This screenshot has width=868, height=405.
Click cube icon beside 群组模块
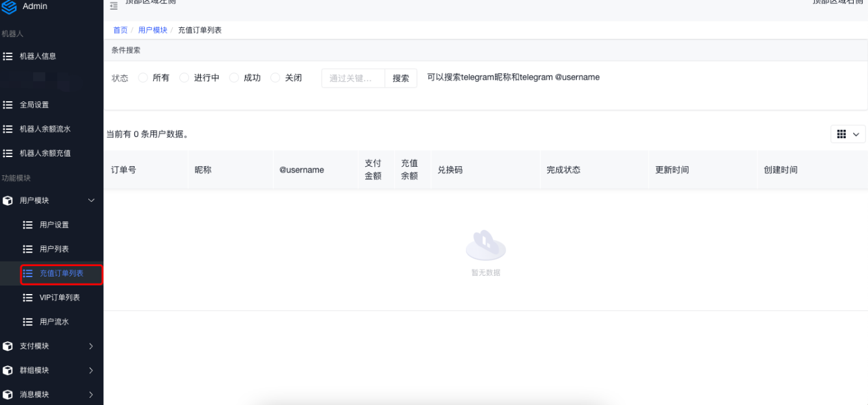pyautogui.click(x=8, y=370)
